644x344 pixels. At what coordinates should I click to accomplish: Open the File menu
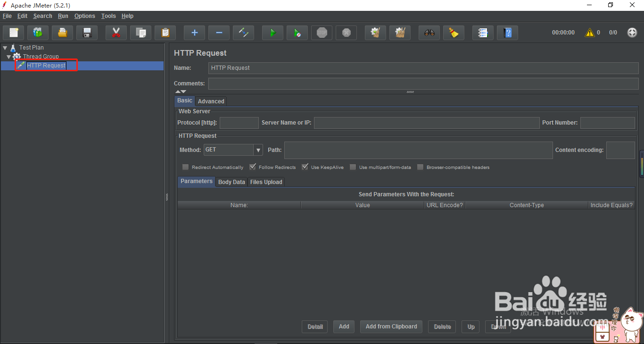tap(7, 16)
